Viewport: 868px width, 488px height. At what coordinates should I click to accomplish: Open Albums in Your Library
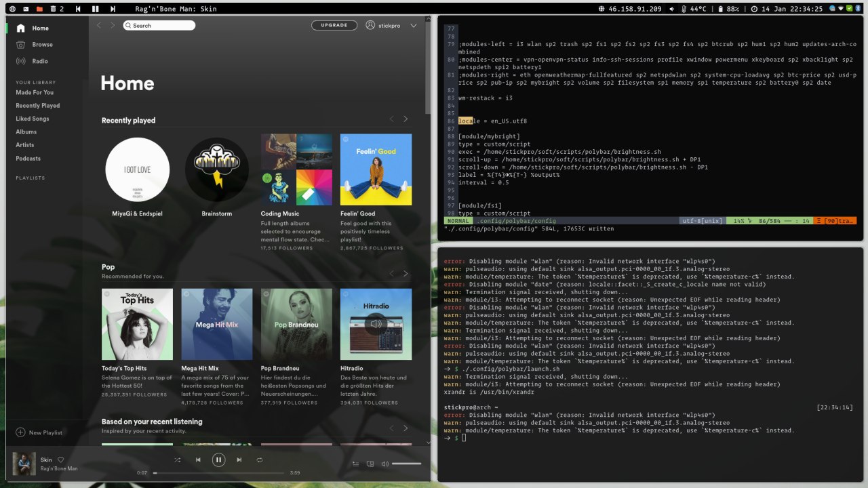click(26, 131)
